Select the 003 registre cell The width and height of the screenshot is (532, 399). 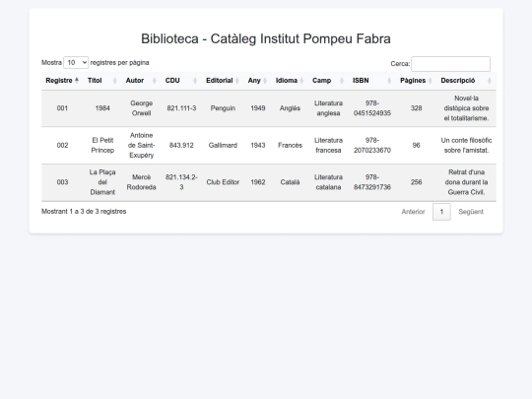[62, 182]
